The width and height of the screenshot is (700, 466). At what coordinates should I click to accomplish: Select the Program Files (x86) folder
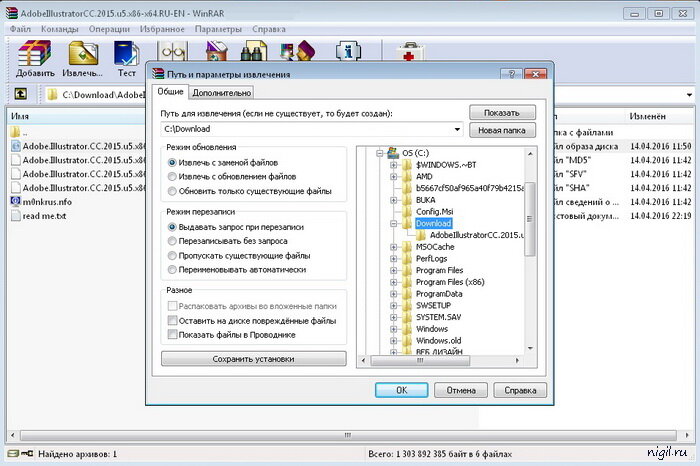(x=450, y=282)
